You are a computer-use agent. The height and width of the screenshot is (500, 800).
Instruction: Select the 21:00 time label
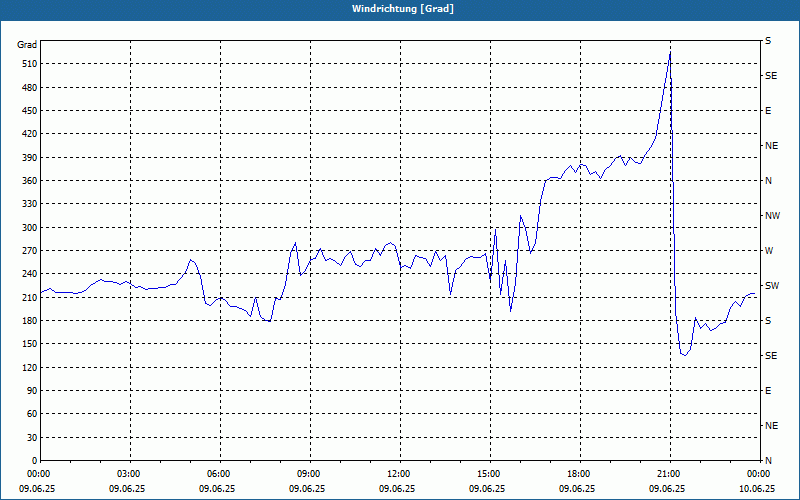coord(669,474)
